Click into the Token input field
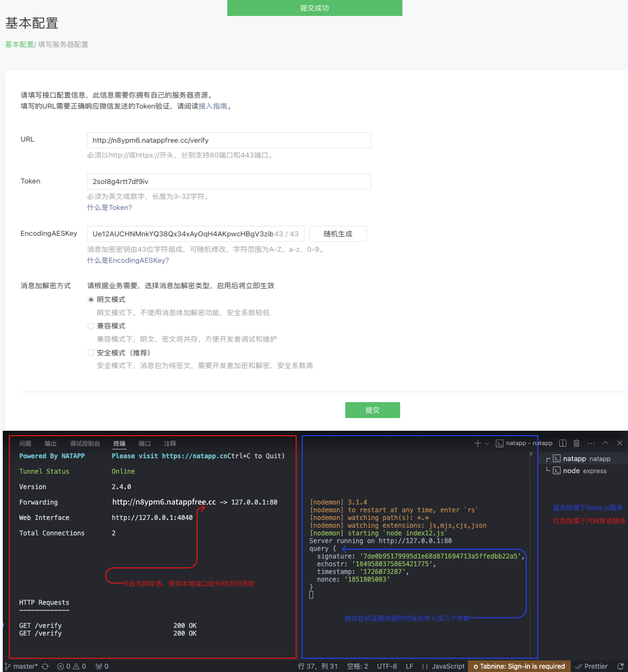Screen dimensions: 628x672 229,181
